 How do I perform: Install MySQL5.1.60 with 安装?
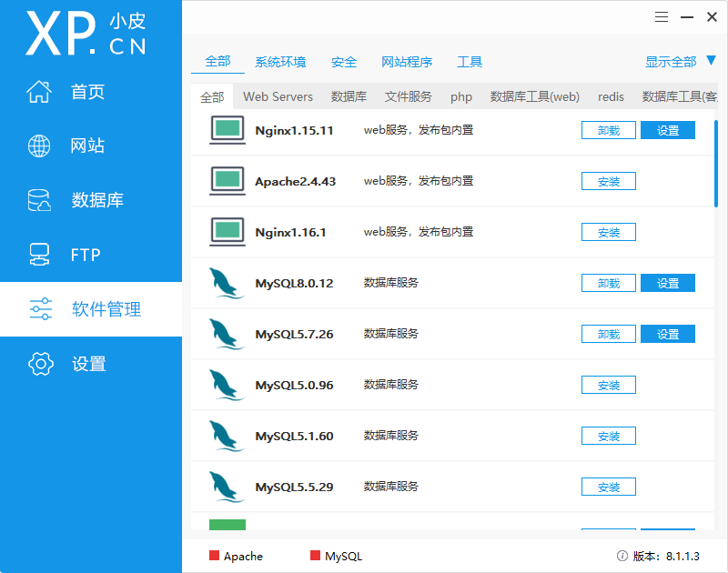point(609,437)
